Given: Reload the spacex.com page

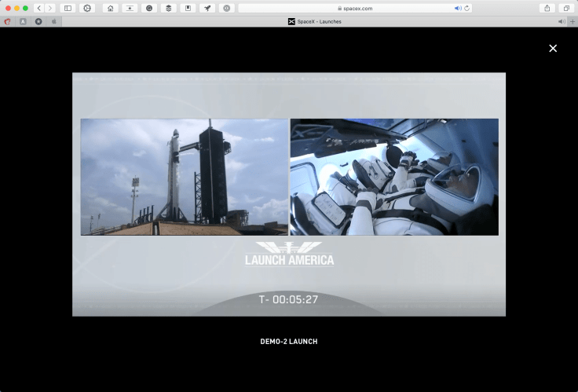Looking at the screenshot, I should click(x=467, y=8).
